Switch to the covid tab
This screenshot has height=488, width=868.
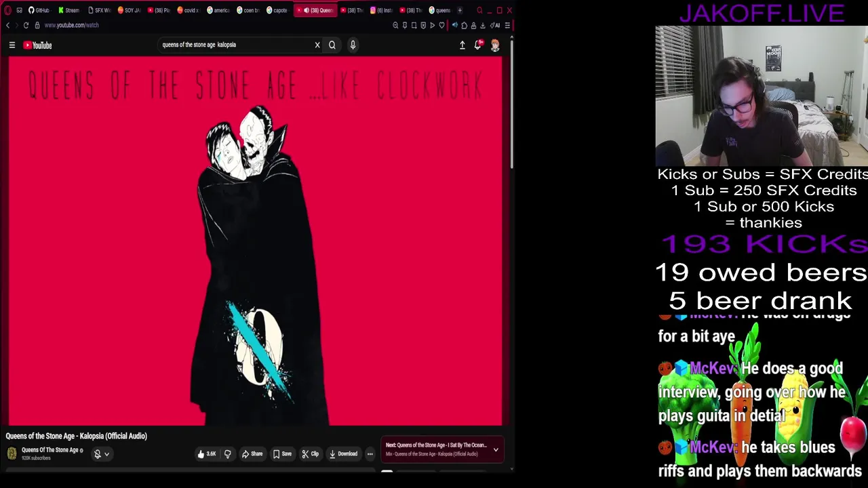pos(189,10)
